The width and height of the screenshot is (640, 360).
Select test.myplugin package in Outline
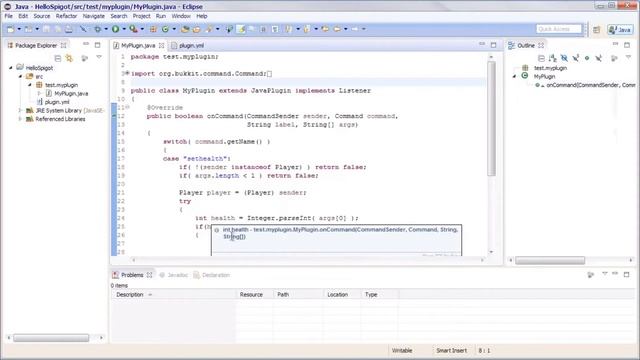550,68
